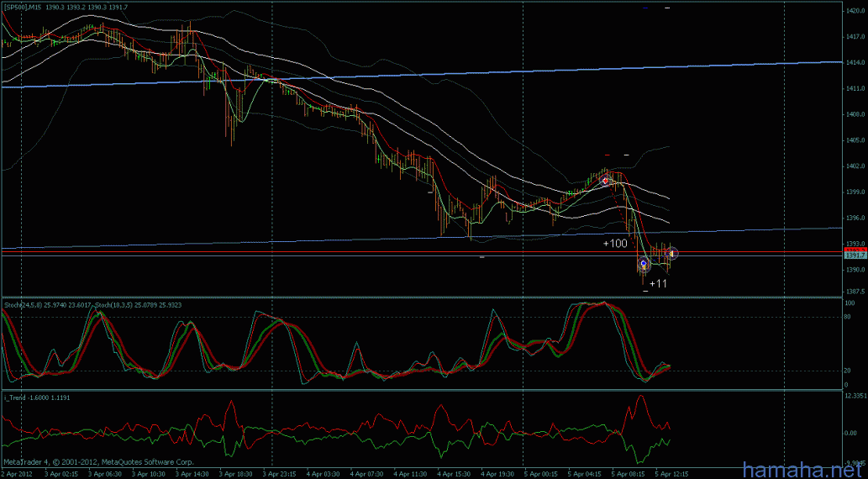Image resolution: width=868 pixels, height=479 pixels.
Task: Click the i_Trend -1.6000 1.1191 label
Action: [x=35, y=397]
